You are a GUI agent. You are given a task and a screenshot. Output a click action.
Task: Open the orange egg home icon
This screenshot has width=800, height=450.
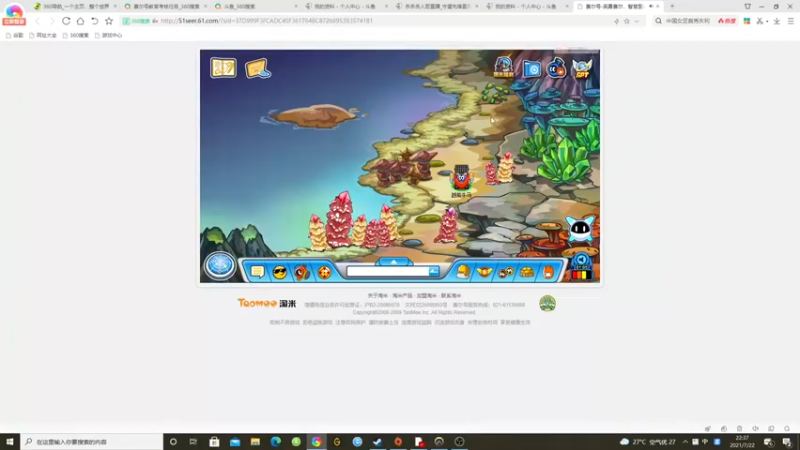pyautogui.click(x=548, y=272)
